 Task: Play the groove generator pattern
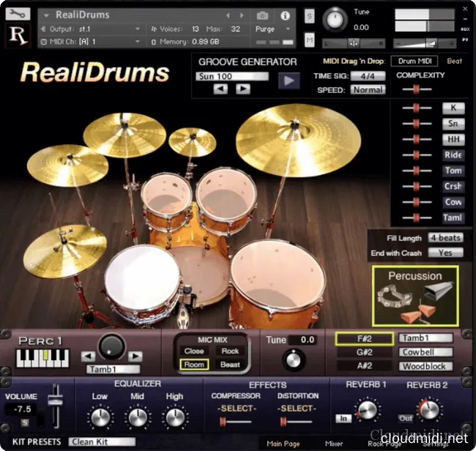(289, 81)
